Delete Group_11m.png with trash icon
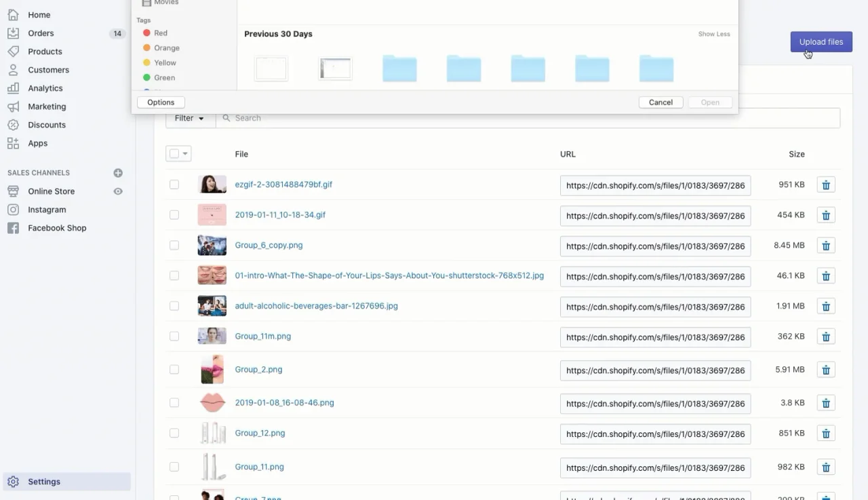This screenshot has width=868, height=500. tap(826, 336)
